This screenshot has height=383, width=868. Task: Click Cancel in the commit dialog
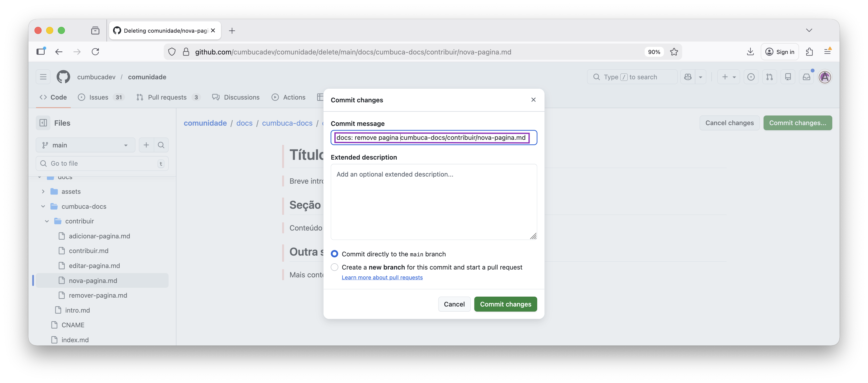(x=454, y=304)
